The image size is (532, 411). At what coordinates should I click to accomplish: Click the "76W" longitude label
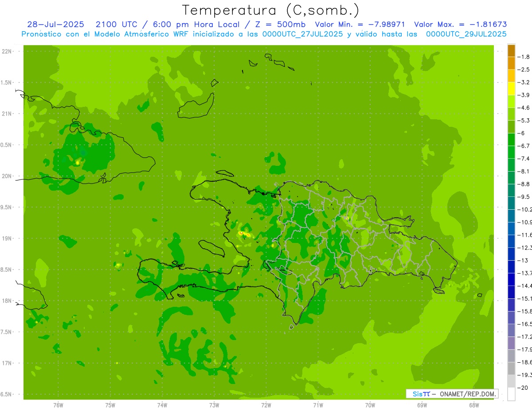[x=58, y=405]
